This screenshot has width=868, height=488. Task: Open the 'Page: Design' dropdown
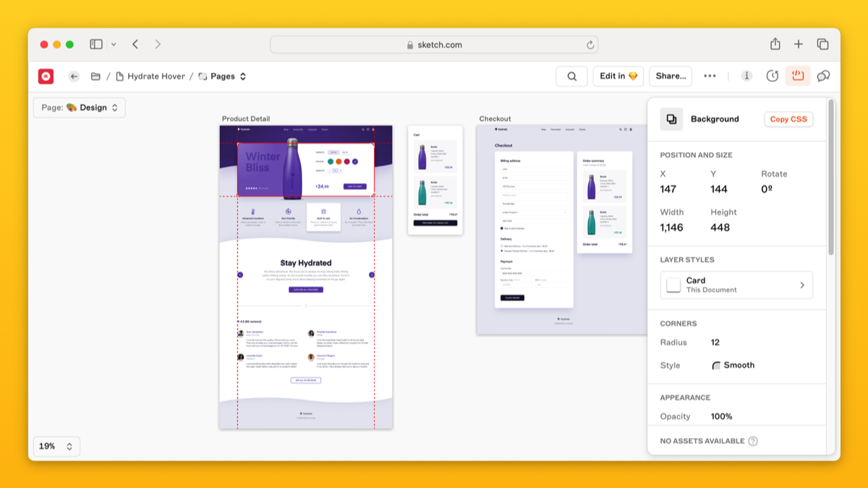(80, 108)
